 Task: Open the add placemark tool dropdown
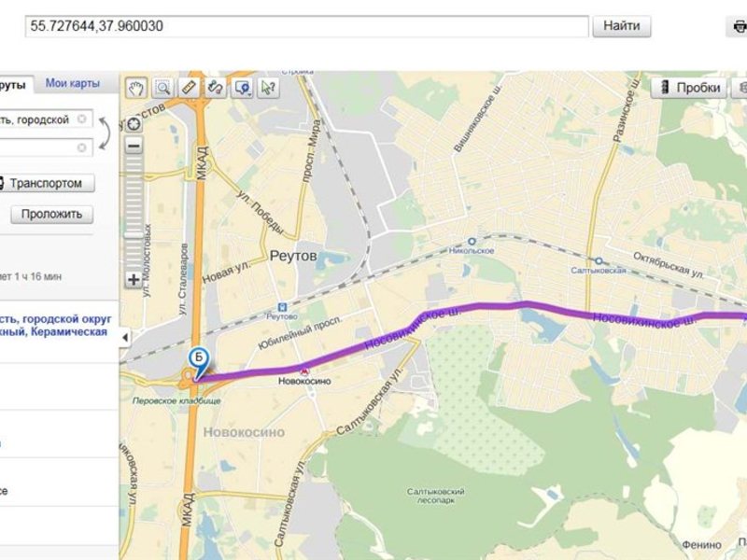pyautogui.click(x=242, y=88)
